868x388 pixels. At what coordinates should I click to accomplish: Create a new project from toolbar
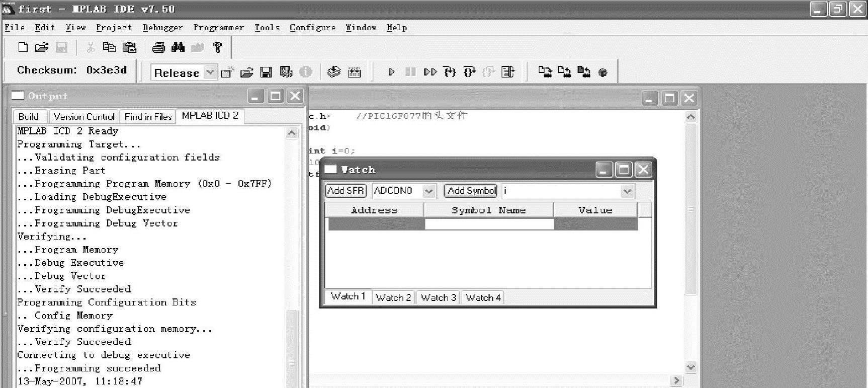coord(228,72)
